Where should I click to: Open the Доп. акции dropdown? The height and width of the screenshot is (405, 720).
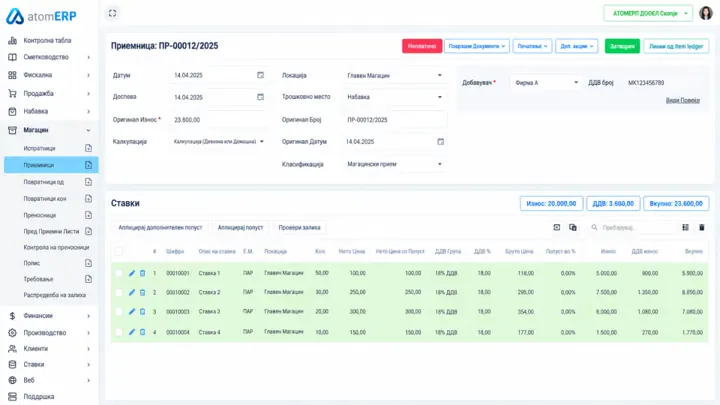point(577,46)
